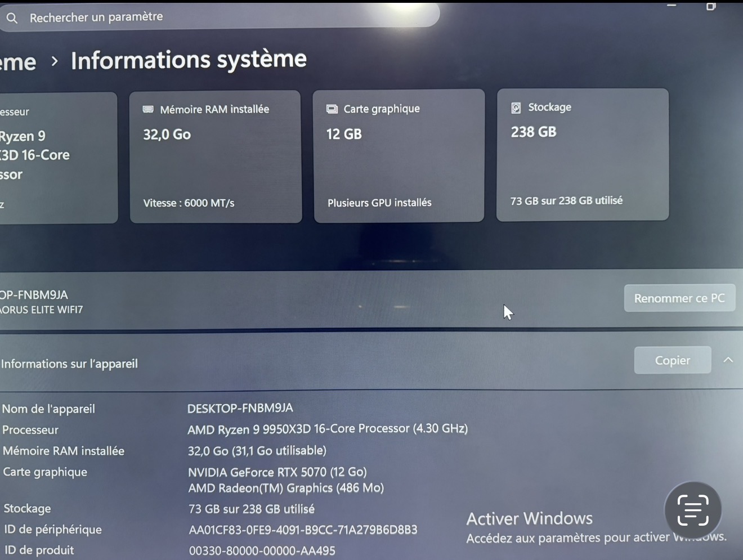
Task: Open the Mémoire RAM installée card
Action: tap(216, 157)
